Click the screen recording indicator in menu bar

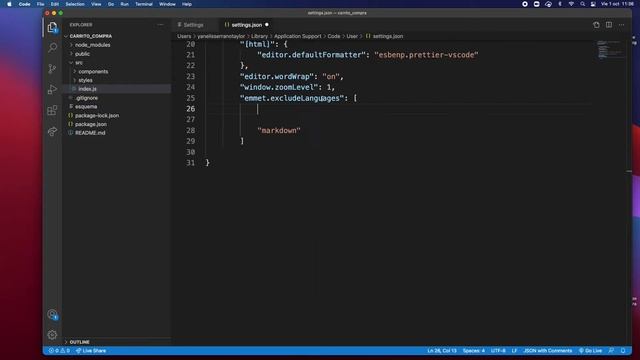click(525, 4)
